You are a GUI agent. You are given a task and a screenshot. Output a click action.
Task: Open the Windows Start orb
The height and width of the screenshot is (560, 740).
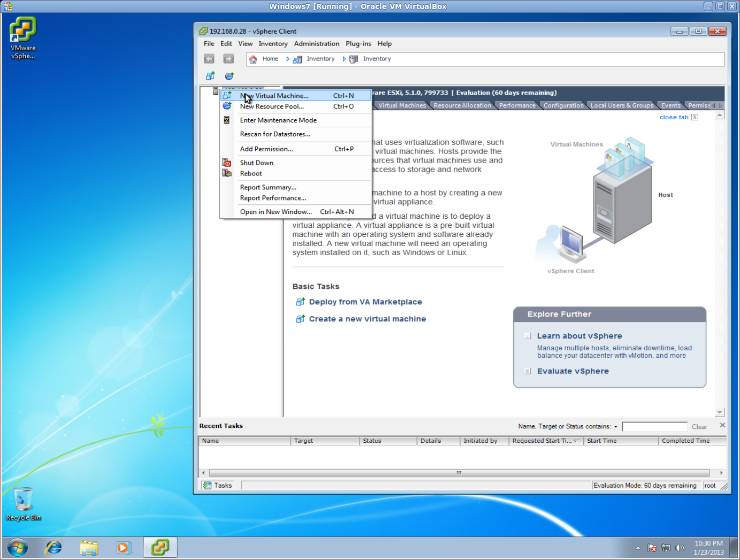[x=18, y=548]
